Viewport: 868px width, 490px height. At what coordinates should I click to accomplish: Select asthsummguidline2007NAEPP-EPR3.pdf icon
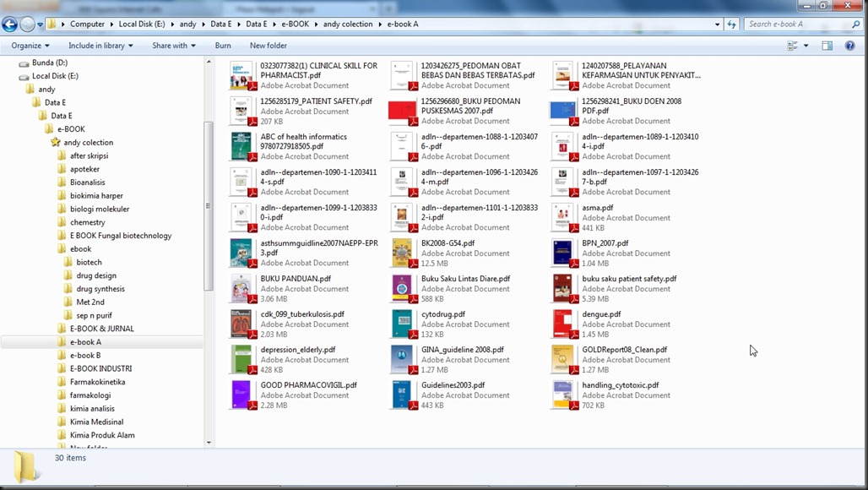point(242,253)
